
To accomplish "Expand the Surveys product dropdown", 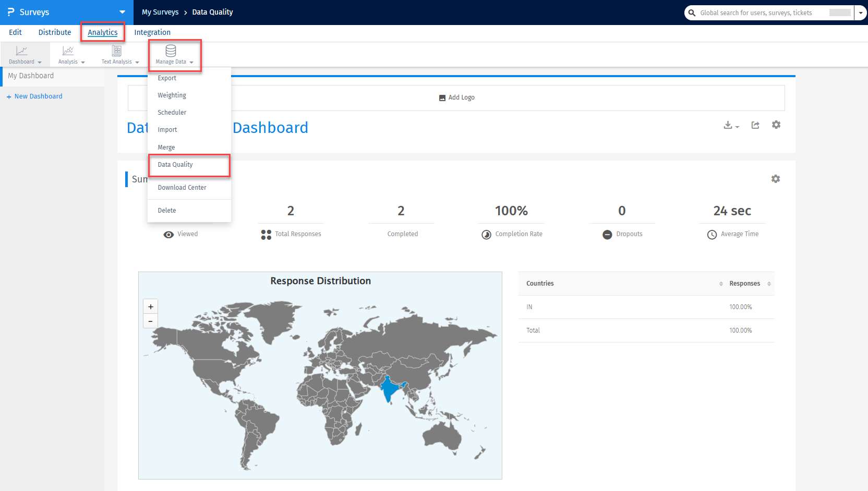I will pos(122,12).
